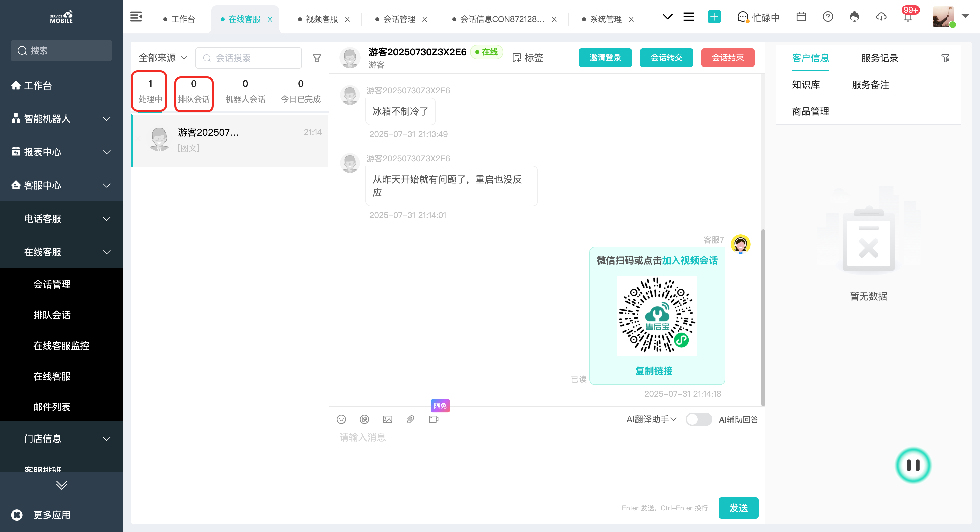Click the 复制链接 link
The width and height of the screenshot is (980, 532).
pos(654,371)
